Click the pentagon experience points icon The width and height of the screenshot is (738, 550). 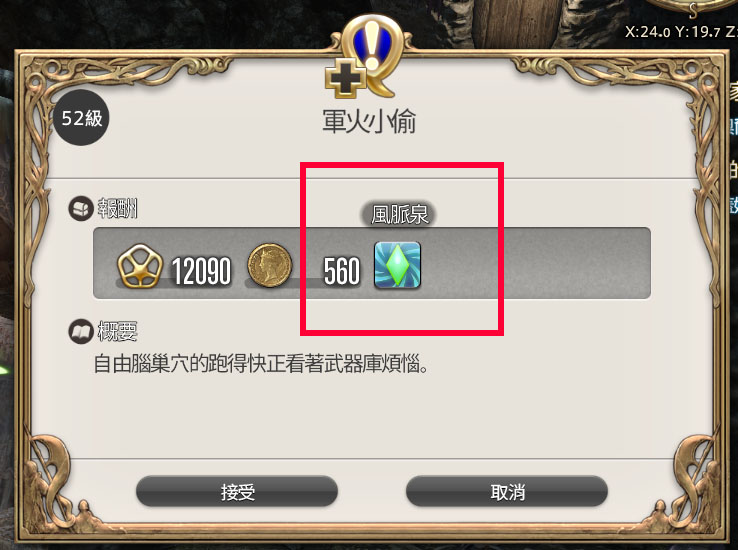[x=140, y=266]
